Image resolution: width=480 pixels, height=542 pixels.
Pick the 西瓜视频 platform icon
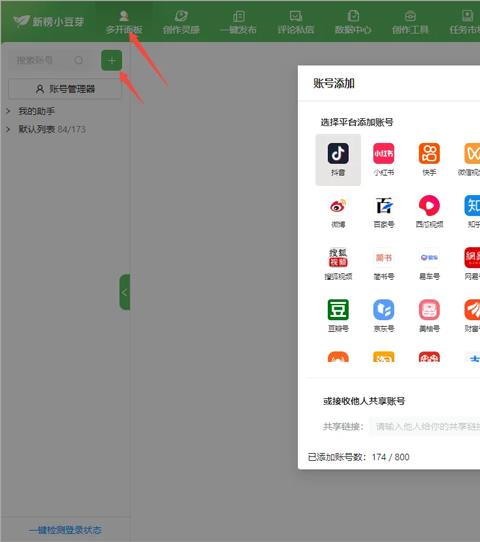[x=429, y=206]
